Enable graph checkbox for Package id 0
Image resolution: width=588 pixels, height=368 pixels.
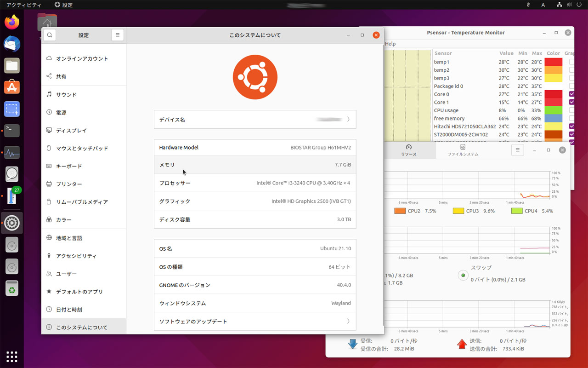[x=572, y=86]
